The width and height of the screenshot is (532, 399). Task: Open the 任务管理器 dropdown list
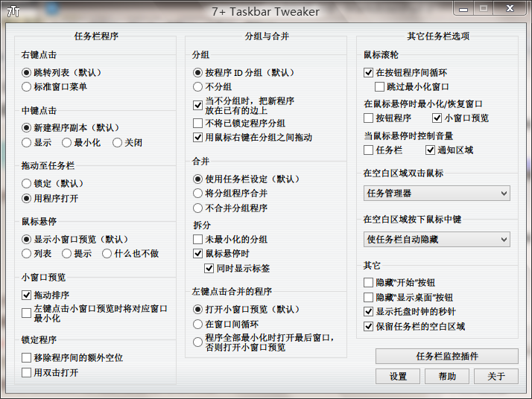[x=437, y=194]
